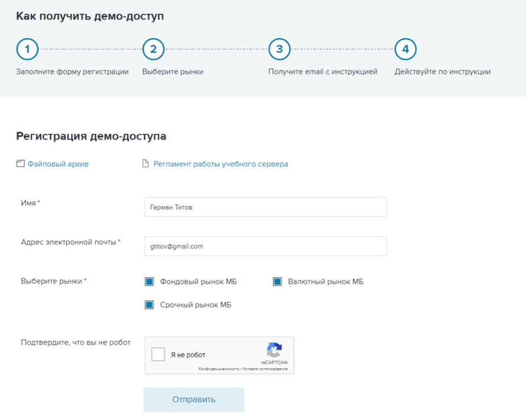Click the step 2 numbered circle icon

point(153,49)
